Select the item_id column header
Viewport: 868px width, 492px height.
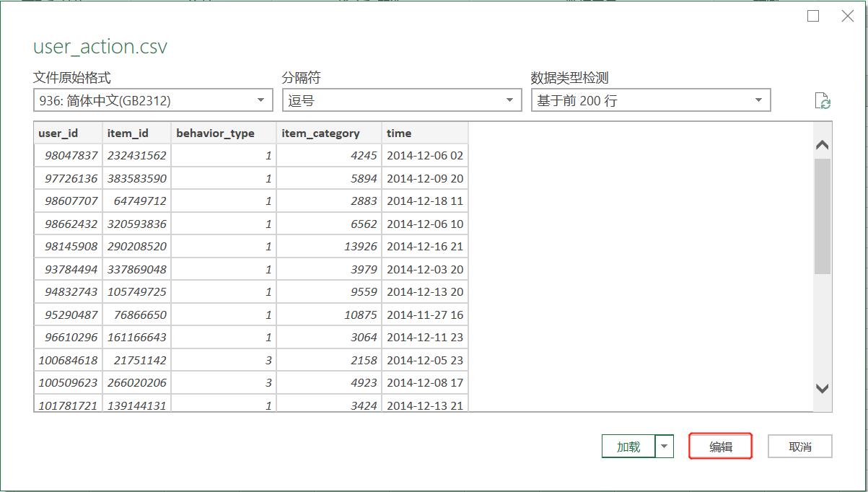click(130, 133)
